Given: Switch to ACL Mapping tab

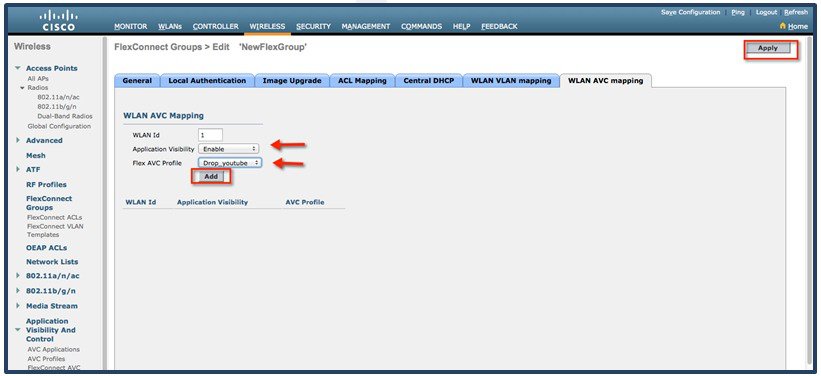Looking at the screenshot, I should (362, 81).
